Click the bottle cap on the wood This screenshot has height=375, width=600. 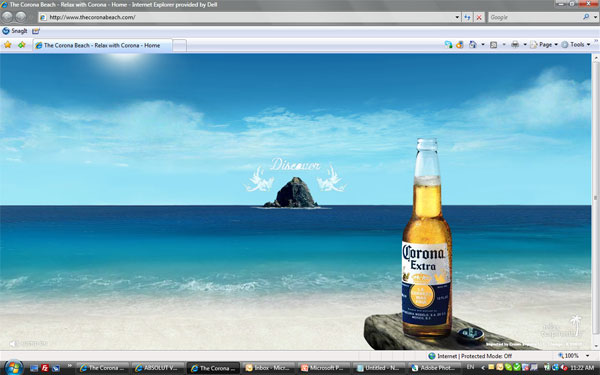[470, 334]
